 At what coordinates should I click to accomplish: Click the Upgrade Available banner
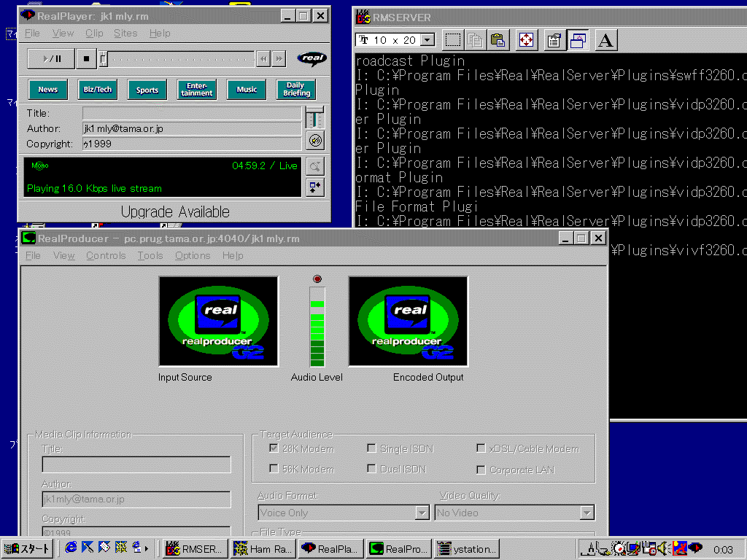[x=175, y=211]
